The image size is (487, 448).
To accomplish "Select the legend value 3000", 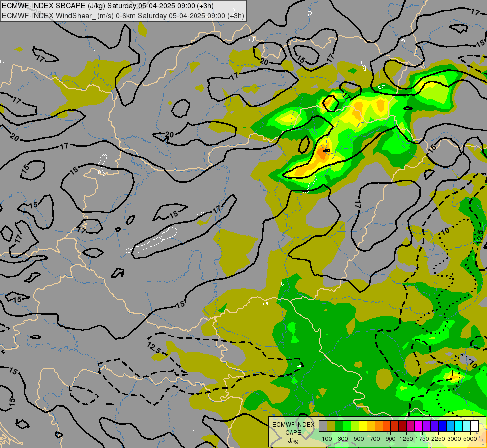I will click(454, 439).
